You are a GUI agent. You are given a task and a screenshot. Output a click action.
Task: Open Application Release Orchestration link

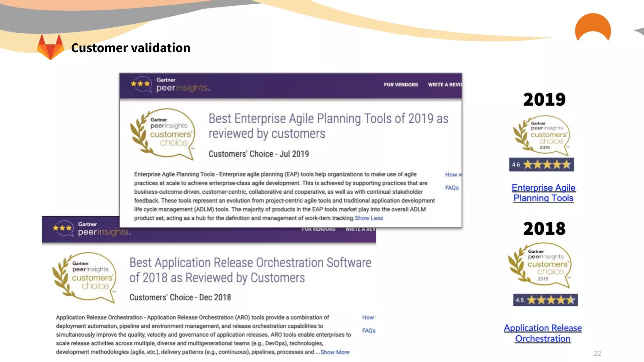click(x=543, y=333)
